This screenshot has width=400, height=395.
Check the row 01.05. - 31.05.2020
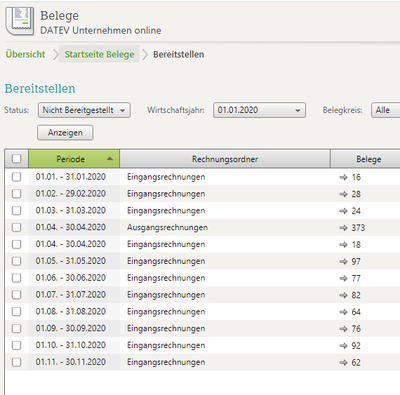click(16, 261)
